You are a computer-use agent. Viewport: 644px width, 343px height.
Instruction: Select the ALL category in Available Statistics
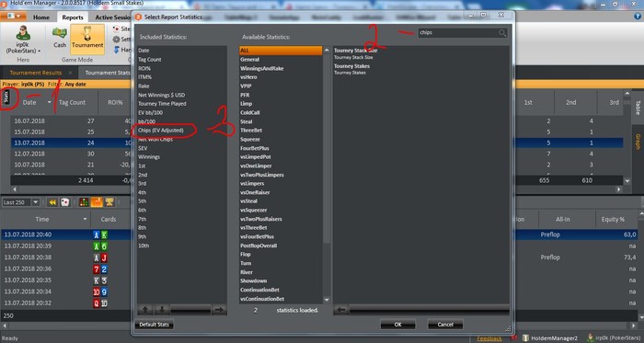click(281, 51)
